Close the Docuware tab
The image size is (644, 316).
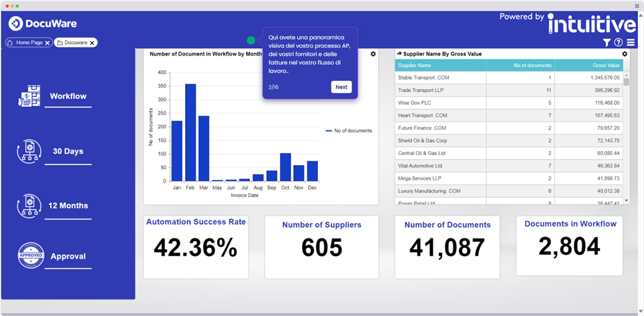click(92, 43)
